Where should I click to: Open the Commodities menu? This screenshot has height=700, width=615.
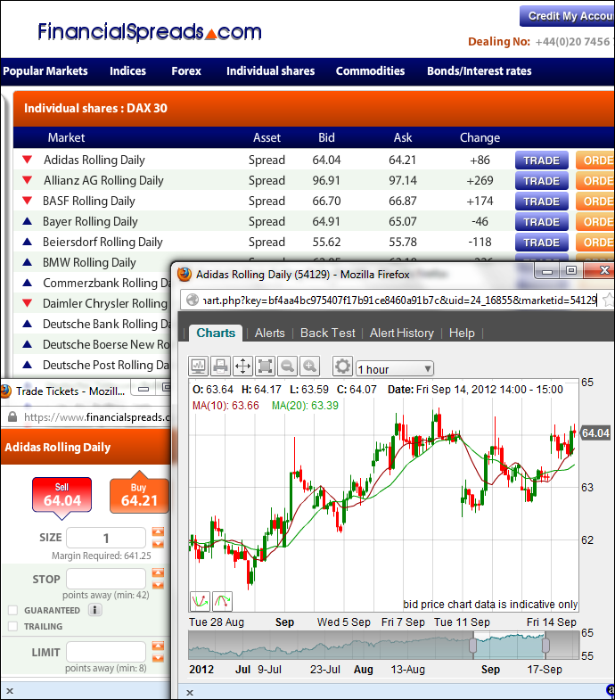(x=371, y=71)
